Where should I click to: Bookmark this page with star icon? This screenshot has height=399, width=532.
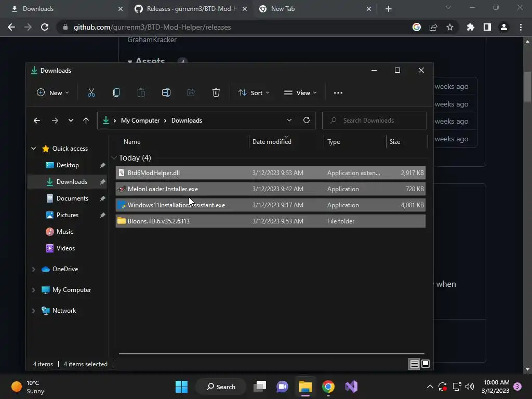(x=450, y=27)
